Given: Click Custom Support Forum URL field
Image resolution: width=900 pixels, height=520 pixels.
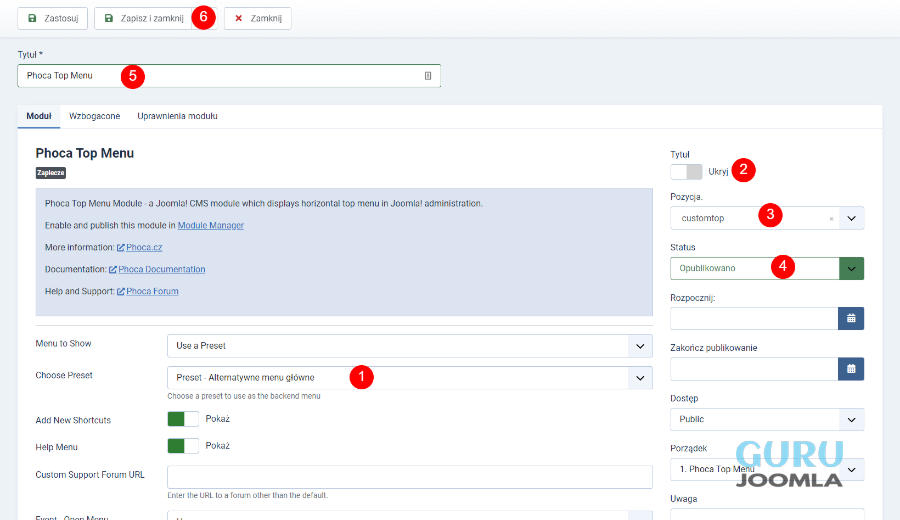Looking at the screenshot, I should pos(410,477).
